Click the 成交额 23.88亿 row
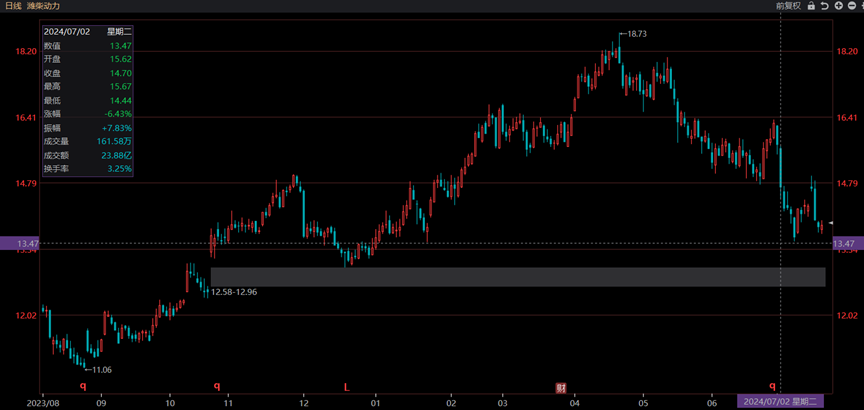864x410 pixels. pyautogui.click(x=88, y=155)
